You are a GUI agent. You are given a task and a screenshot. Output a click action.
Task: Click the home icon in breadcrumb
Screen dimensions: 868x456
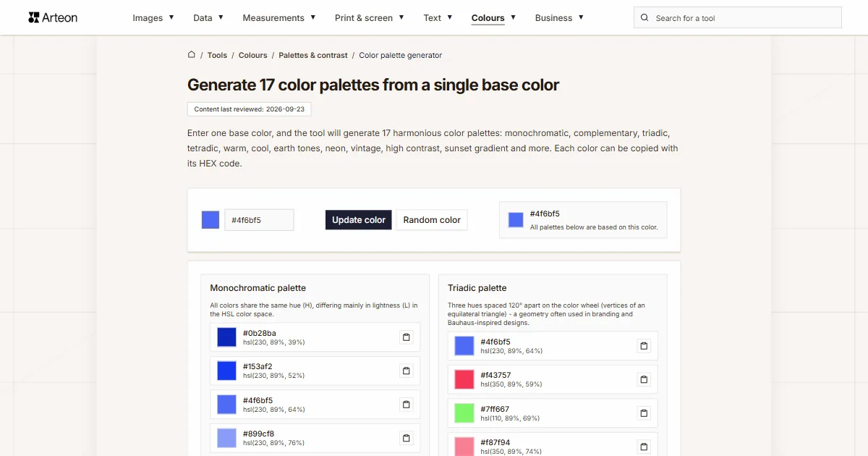(x=192, y=55)
